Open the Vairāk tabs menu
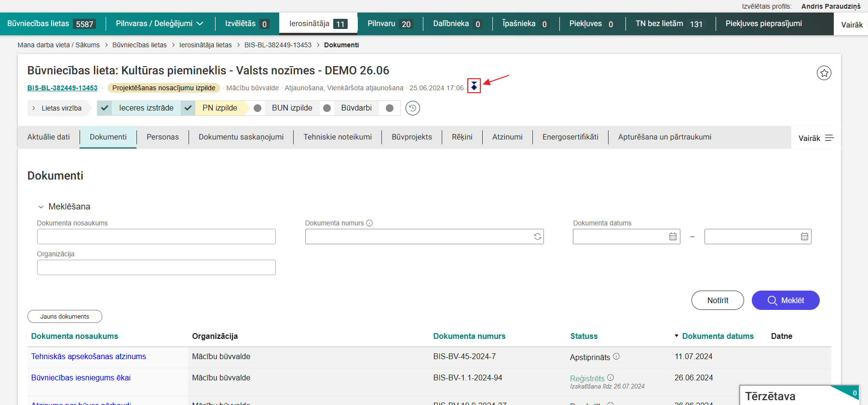Screen dimensions: 868x405 click(x=815, y=138)
